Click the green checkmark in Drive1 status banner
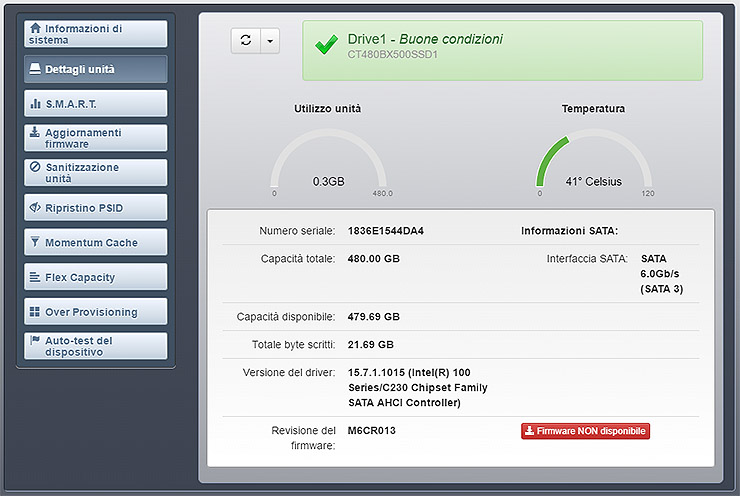740x496 pixels. pyautogui.click(x=326, y=45)
